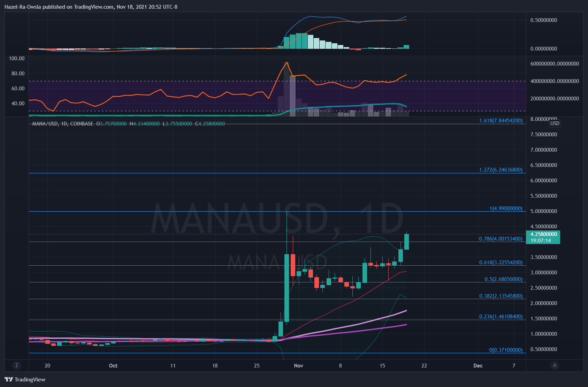Image resolution: width=588 pixels, height=387 pixels.
Task: Select the 1(4.99000000) Fibonacci label
Action: tap(506, 208)
